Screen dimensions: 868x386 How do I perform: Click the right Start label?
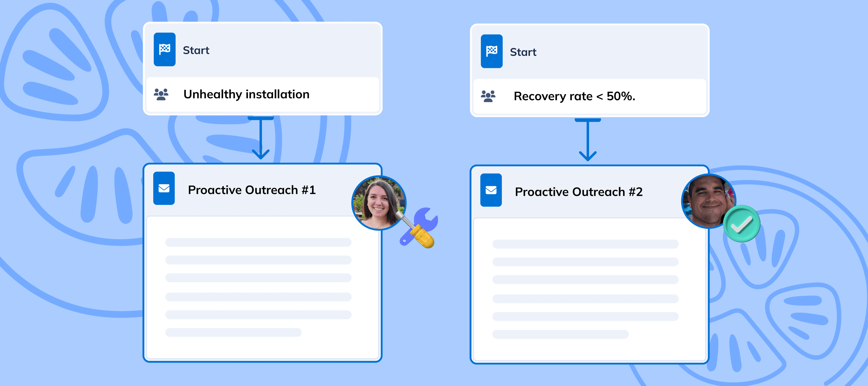pos(523,52)
